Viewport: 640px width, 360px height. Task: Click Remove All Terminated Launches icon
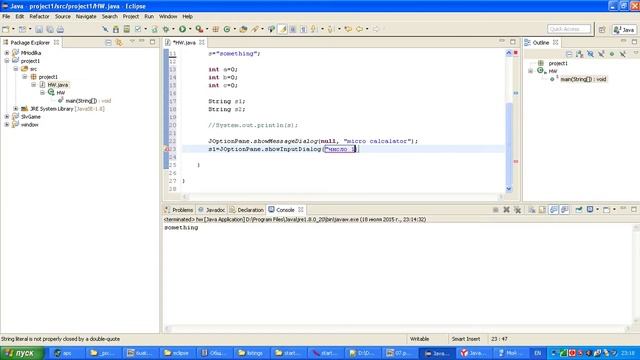coord(518,210)
